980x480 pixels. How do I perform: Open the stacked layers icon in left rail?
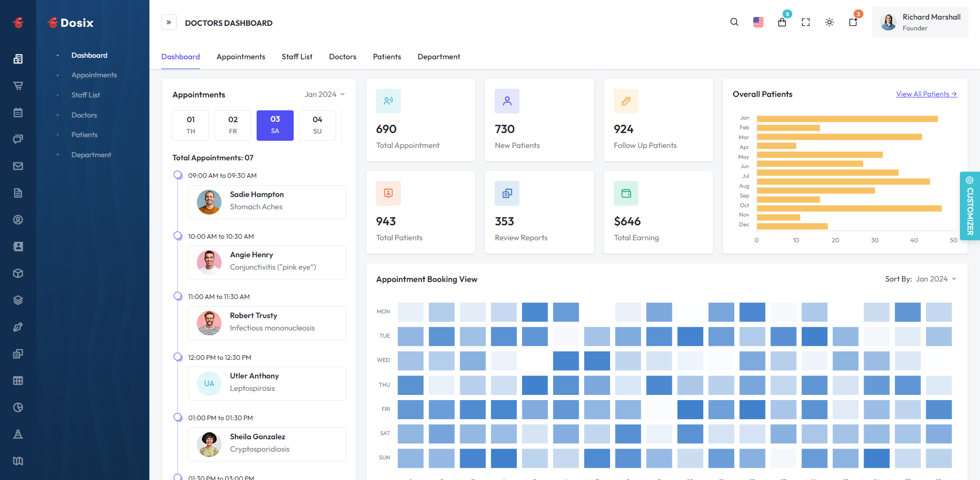tap(18, 300)
